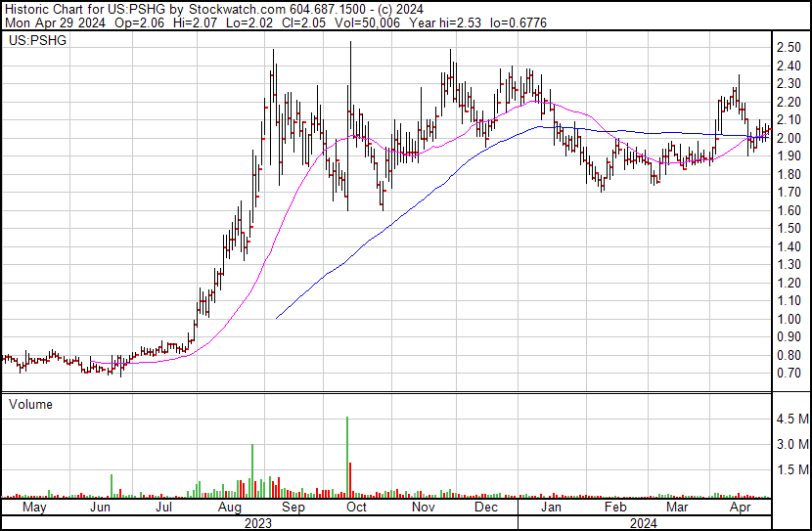812x531 pixels.
Task: Click the Aug month label
Action: coord(229,508)
